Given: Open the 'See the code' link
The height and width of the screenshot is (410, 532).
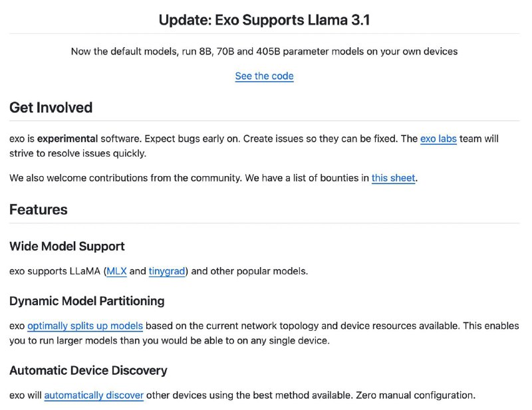Looking at the screenshot, I should tap(264, 76).
